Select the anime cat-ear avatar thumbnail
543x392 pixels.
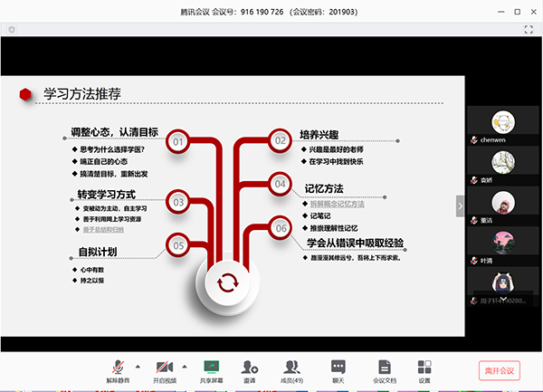pyautogui.click(x=503, y=283)
